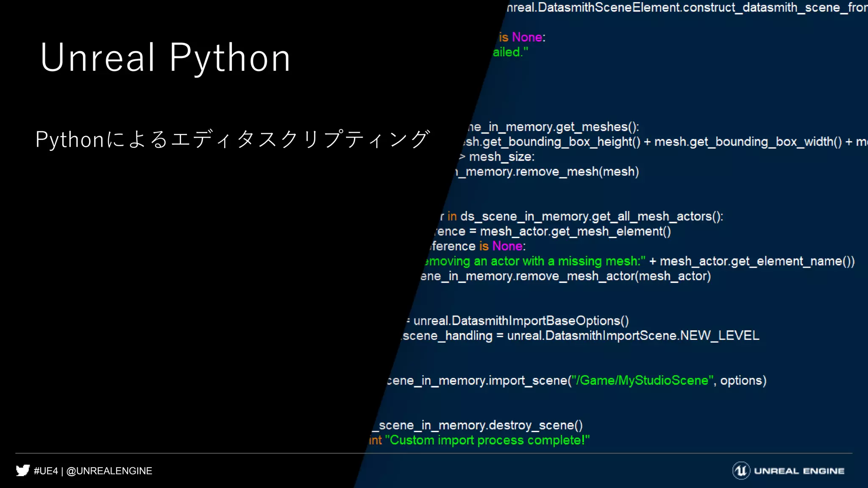Click "mesh_actor.get_mesh_element()" code text
The height and width of the screenshot is (488, 868).
(x=575, y=231)
